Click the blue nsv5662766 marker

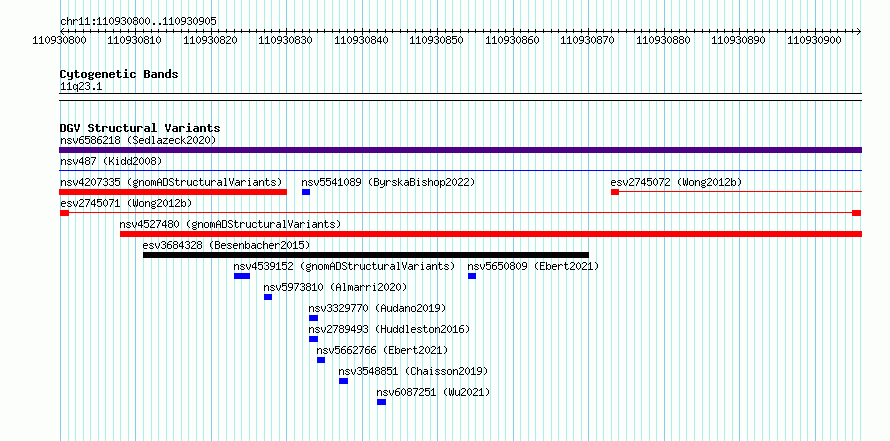[321, 360]
